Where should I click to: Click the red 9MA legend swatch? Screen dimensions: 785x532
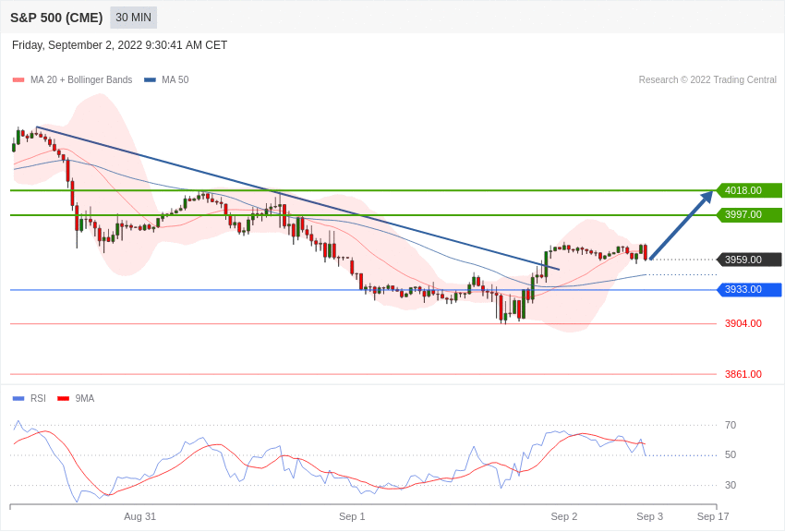(64, 399)
